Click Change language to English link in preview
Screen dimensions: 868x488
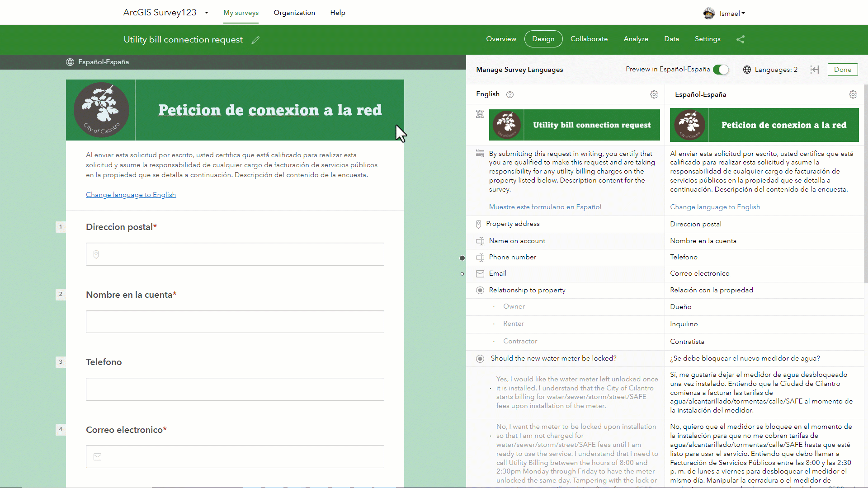131,195
